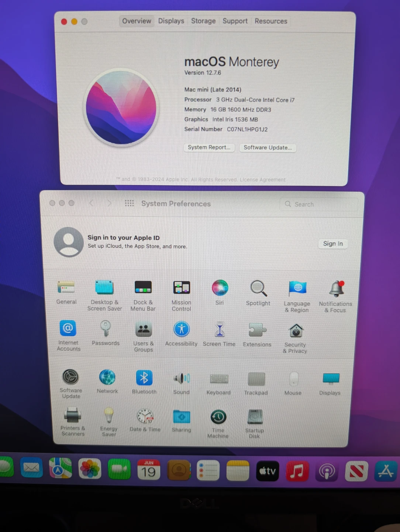
Task: Open Trackpad preferences
Action: [x=256, y=379]
